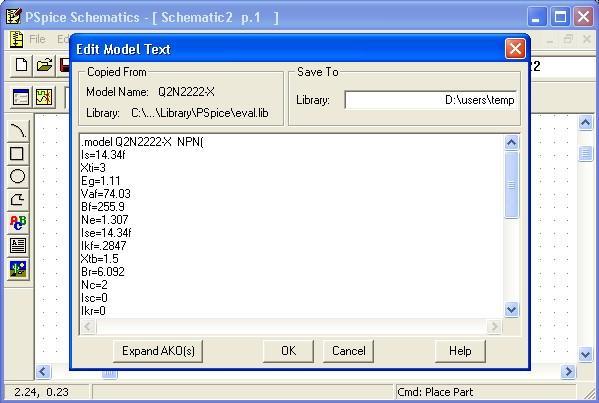This screenshot has height=403, width=599.
Task: Click OK to save model text
Action: pyautogui.click(x=288, y=351)
